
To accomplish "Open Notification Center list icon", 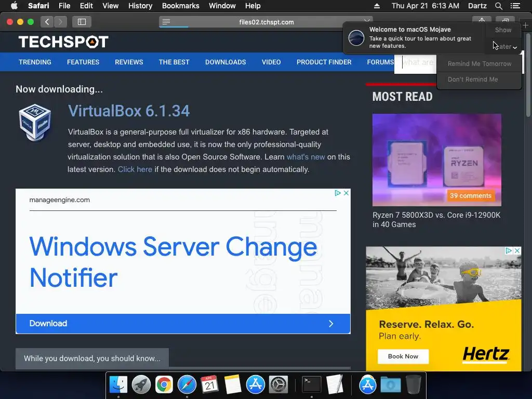I will click(515, 6).
